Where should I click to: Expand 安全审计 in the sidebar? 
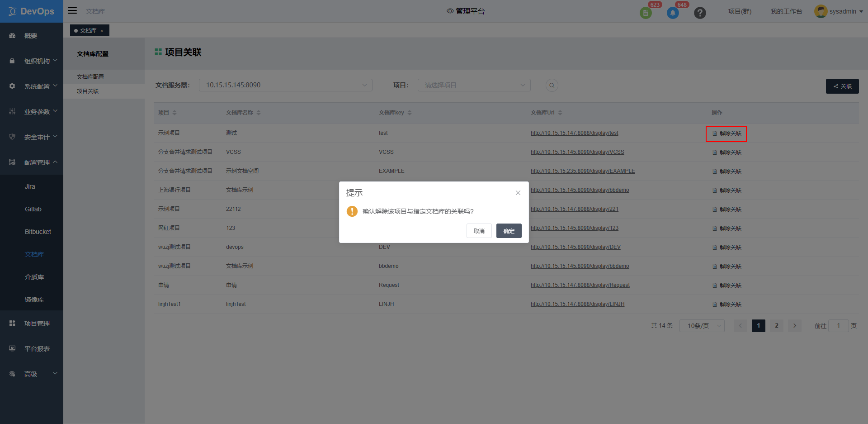point(32,137)
